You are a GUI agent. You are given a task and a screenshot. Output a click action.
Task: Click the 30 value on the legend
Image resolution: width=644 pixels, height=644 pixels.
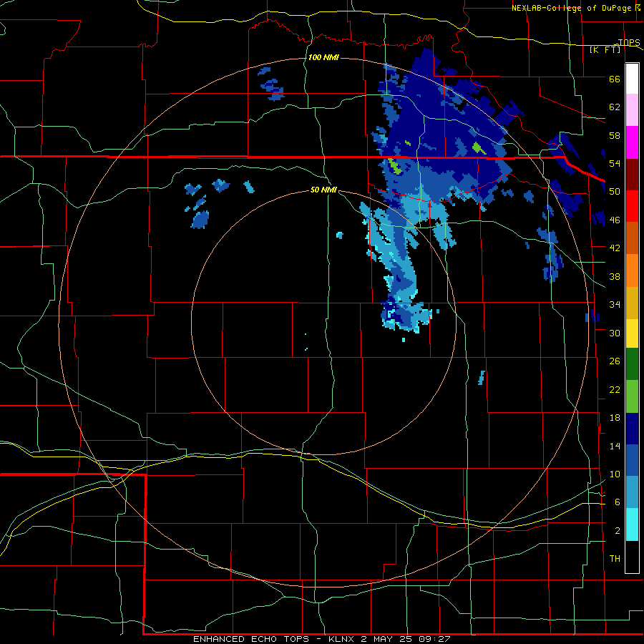tap(615, 333)
